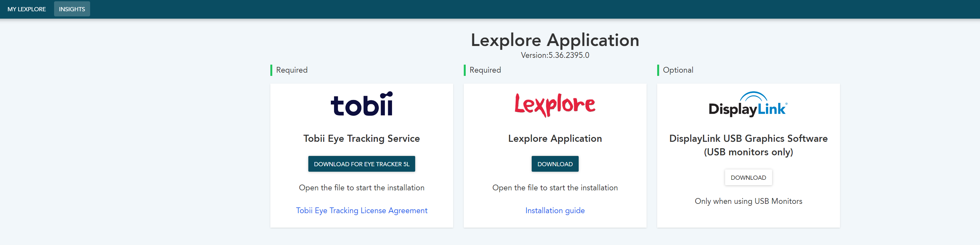Click installation instruction under Lexplore download button
Screen dimensions: 980x245
[x=555, y=188]
